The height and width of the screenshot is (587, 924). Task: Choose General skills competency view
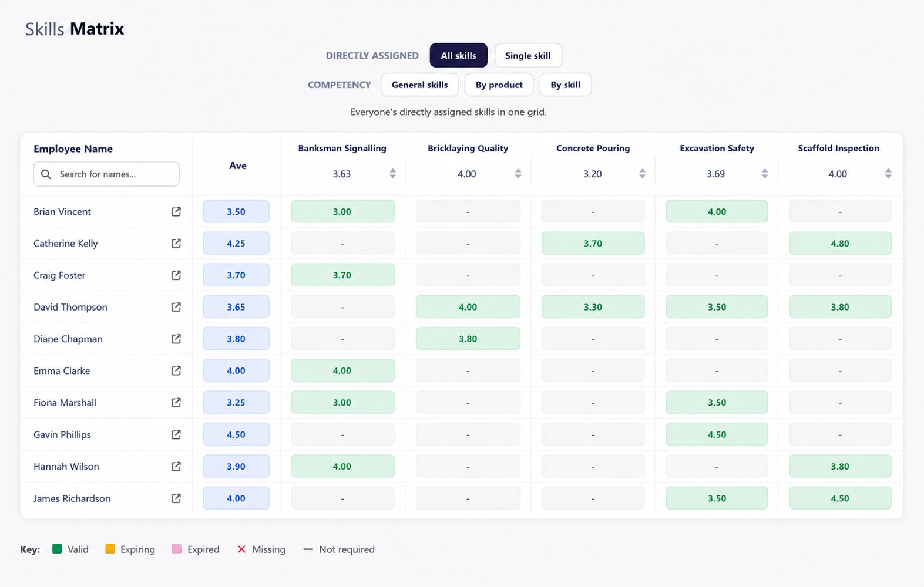[x=420, y=85]
